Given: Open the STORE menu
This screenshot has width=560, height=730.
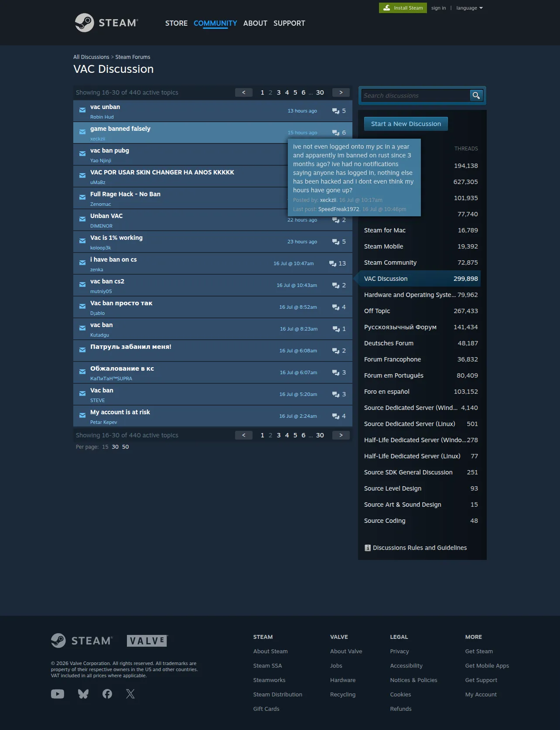Looking at the screenshot, I should (x=176, y=23).
